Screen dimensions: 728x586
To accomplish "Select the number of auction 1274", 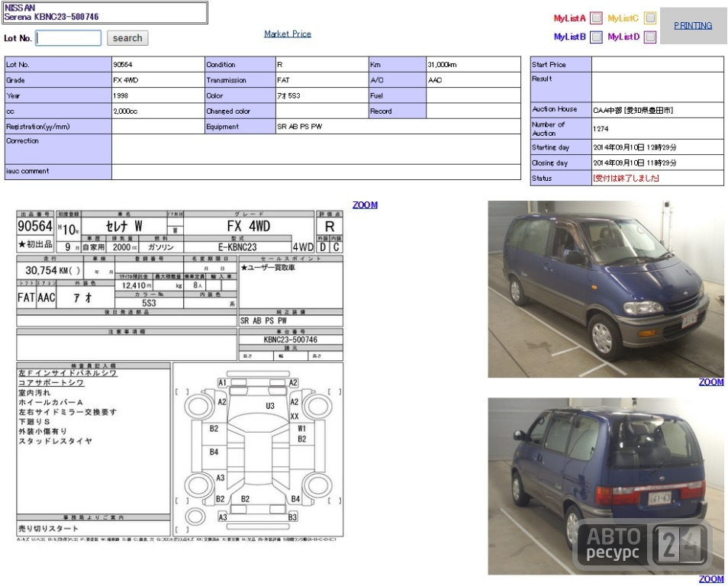I will coord(601,129).
